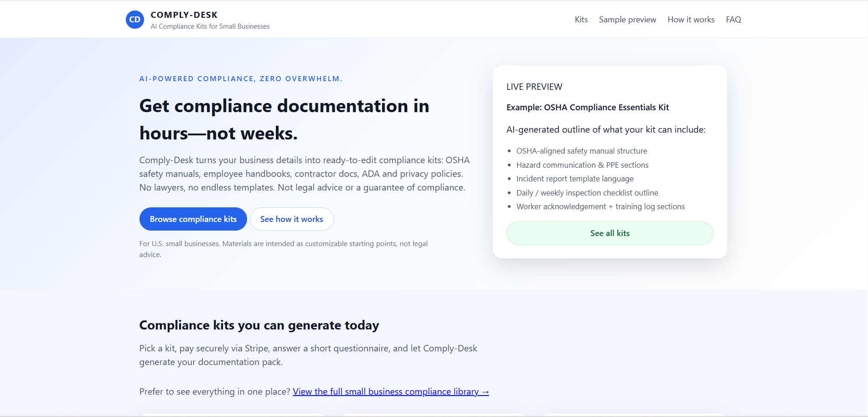The width and height of the screenshot is (868, 417).
Task: Click the Pick a kit, pay securely via Stripe paragraph
Action: click(308, 355)
